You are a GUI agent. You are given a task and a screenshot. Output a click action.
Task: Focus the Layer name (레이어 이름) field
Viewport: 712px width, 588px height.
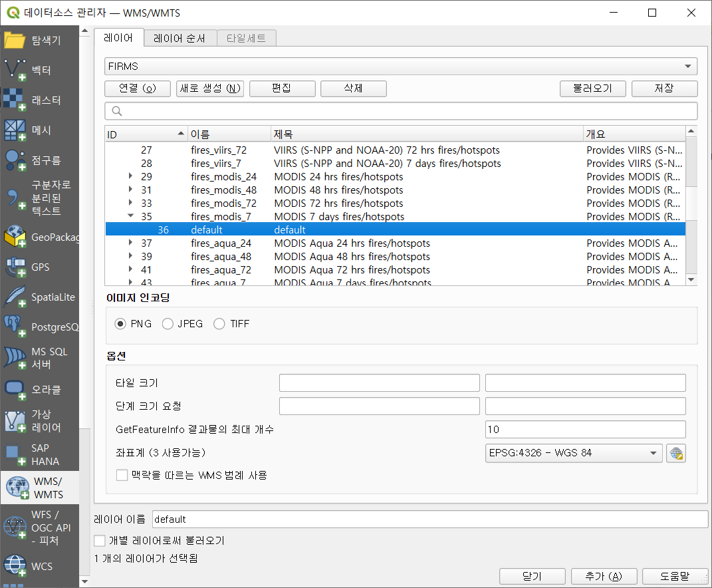click(x=430, y=519)
